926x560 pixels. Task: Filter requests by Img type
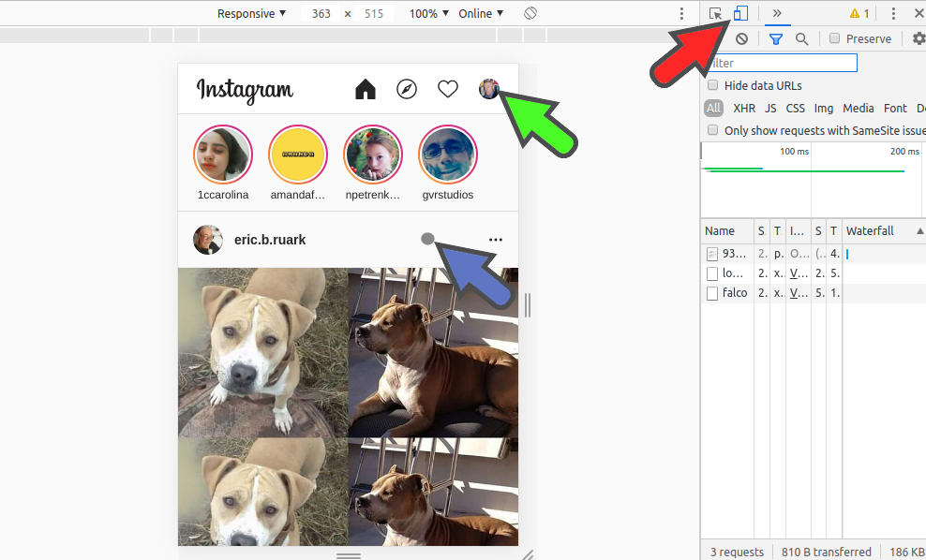point(824,108)
